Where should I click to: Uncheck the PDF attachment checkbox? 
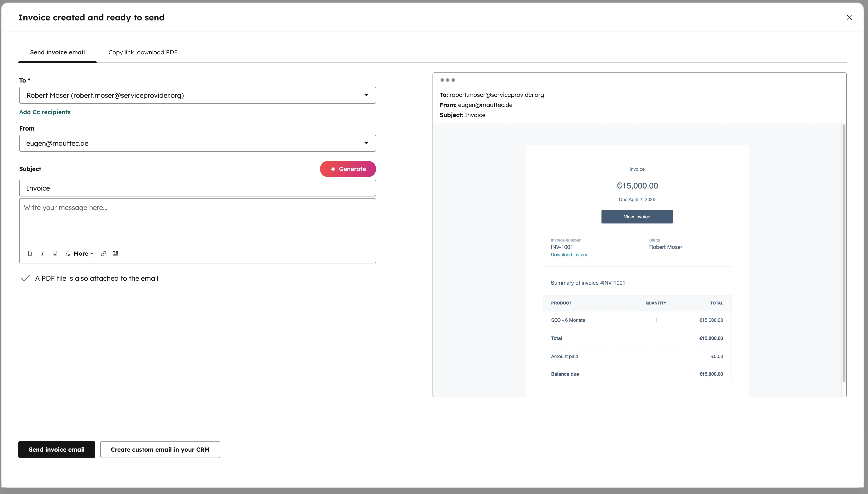click(25, 278)
